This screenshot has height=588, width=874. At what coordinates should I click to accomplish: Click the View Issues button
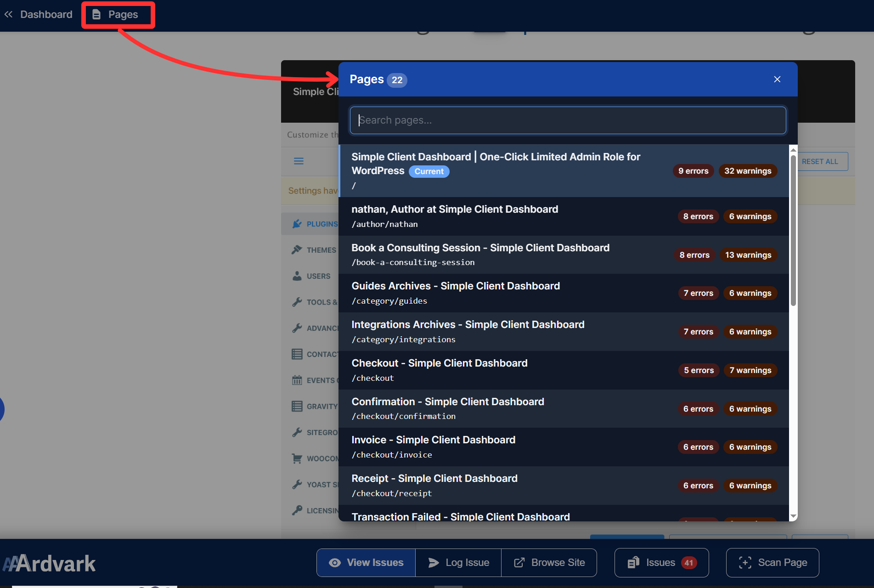tap(366, 563)
